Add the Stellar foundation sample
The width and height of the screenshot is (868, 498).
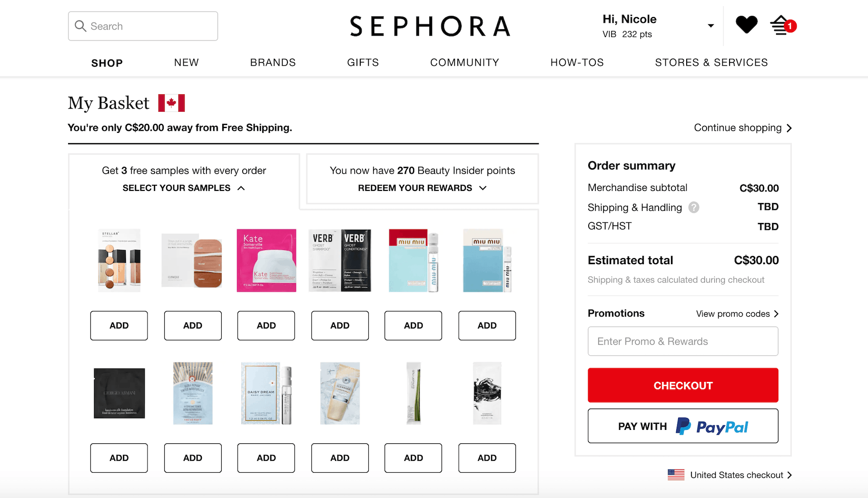click(x=119, y=326)
